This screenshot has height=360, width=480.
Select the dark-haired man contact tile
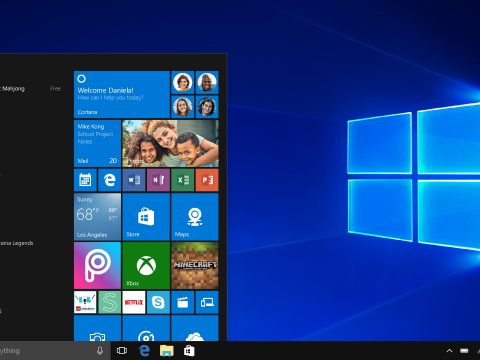(x=207, y=107)
